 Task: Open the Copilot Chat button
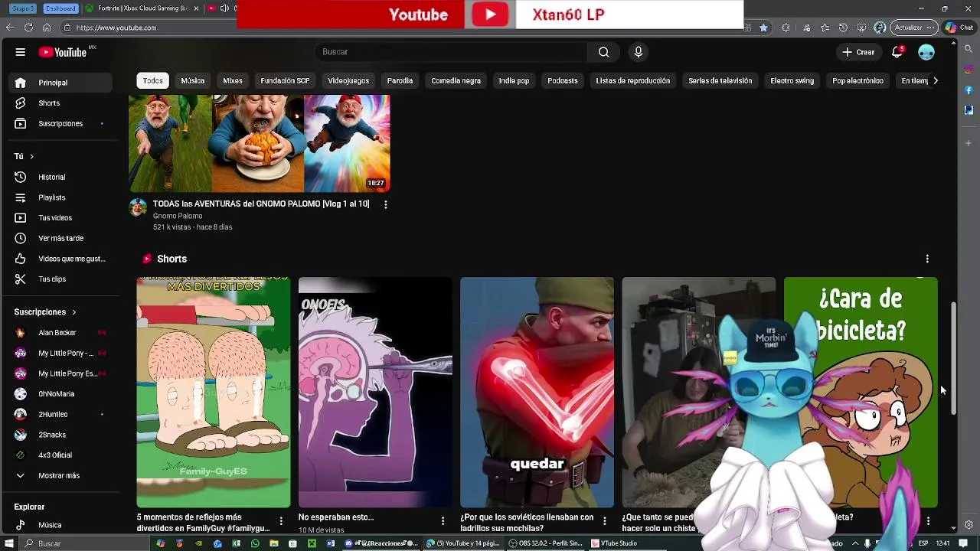point(959,28)
